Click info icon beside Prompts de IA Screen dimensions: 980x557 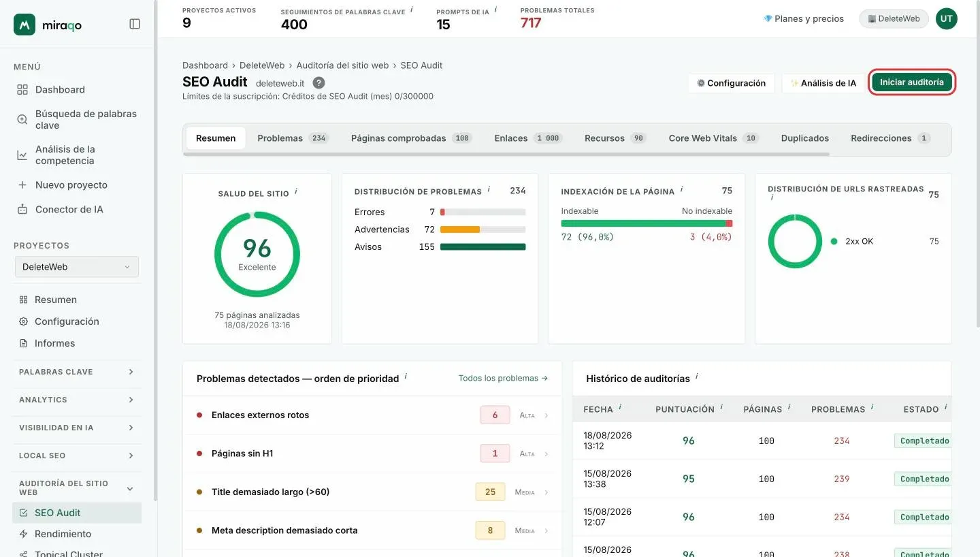495,10
